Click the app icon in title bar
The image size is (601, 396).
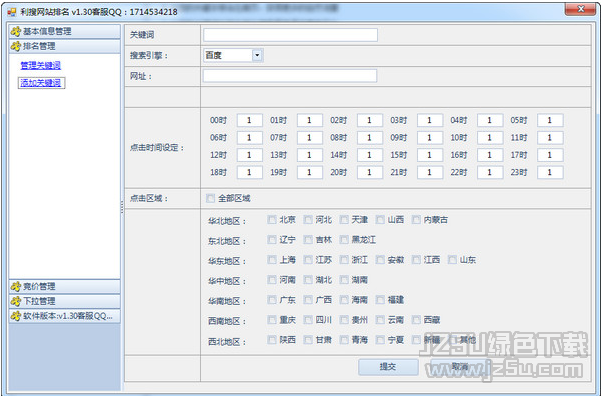click(12, 12)
